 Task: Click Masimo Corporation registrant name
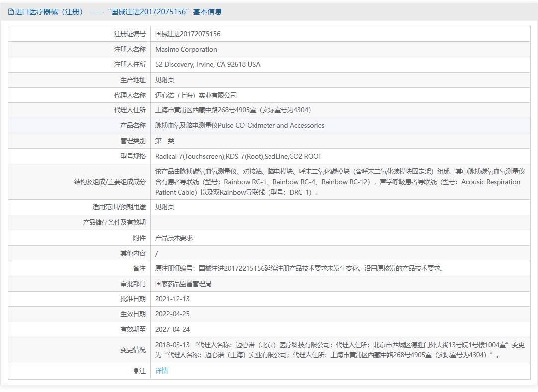[186, 49]
